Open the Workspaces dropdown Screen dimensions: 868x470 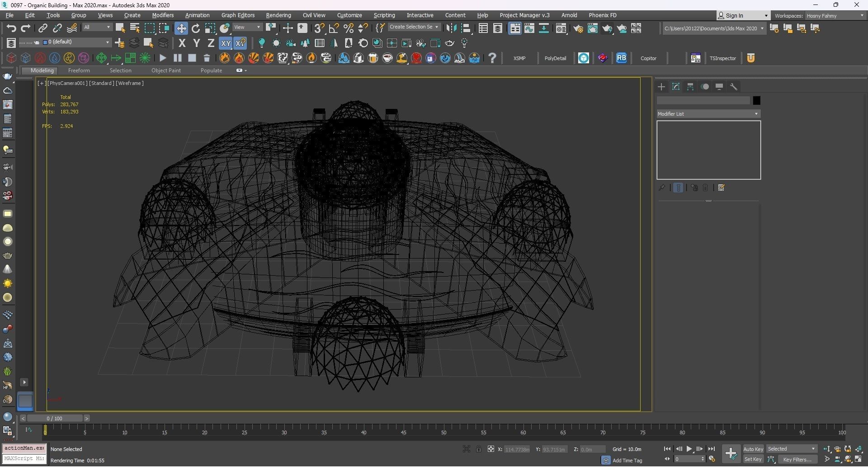click(x=835, y=16)
